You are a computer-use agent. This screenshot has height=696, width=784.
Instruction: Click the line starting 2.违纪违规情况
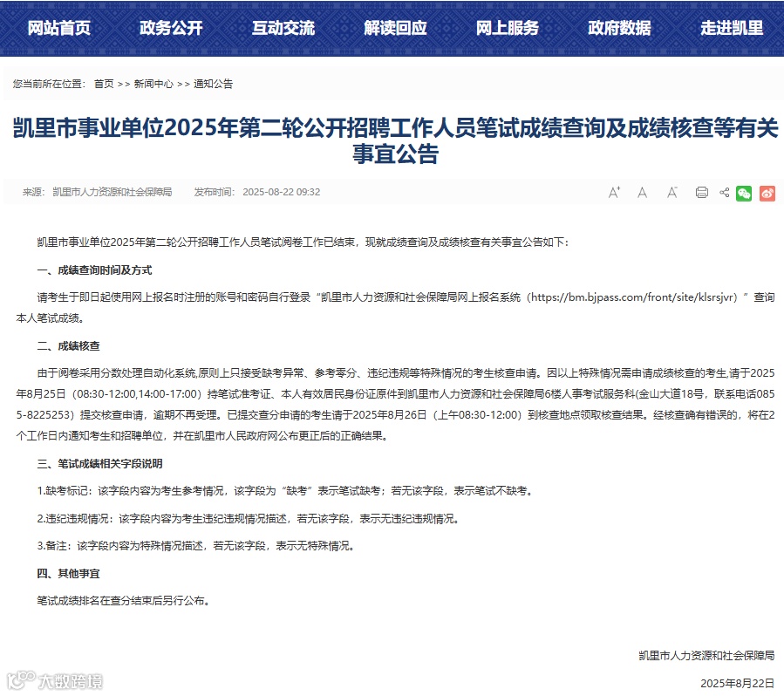tap(249, 519)
